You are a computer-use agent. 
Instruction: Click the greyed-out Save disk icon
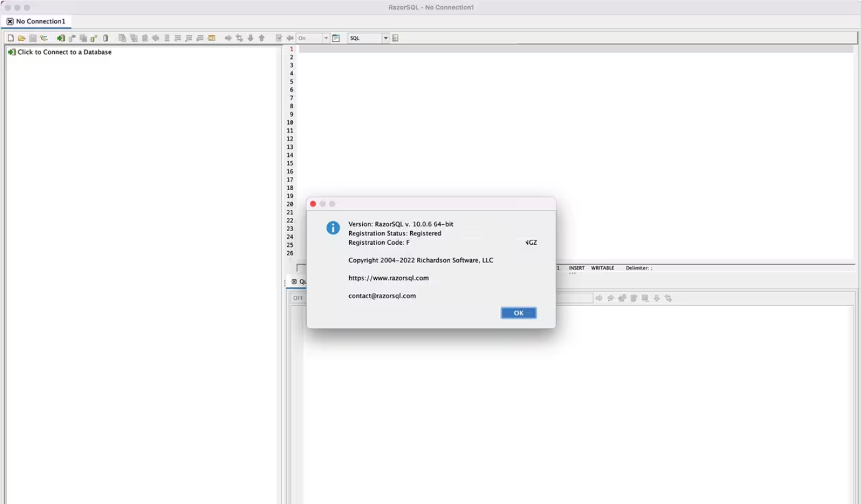[x=33, y=38]
